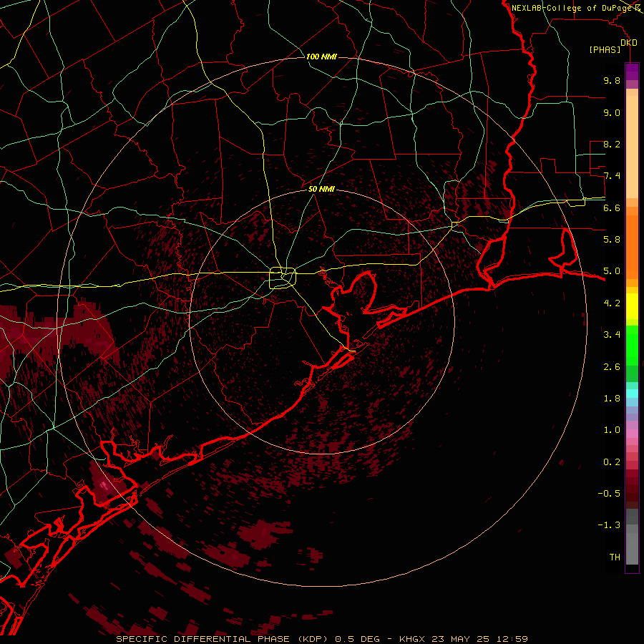This screenshot has height=644, width=644.
Task: Click the cyan segment of the color bar
Action: 632,394
